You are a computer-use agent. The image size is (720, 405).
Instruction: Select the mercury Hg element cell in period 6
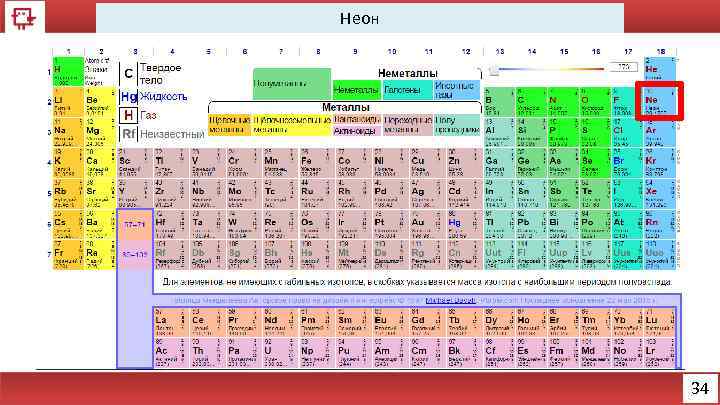(x=464, y=225)
